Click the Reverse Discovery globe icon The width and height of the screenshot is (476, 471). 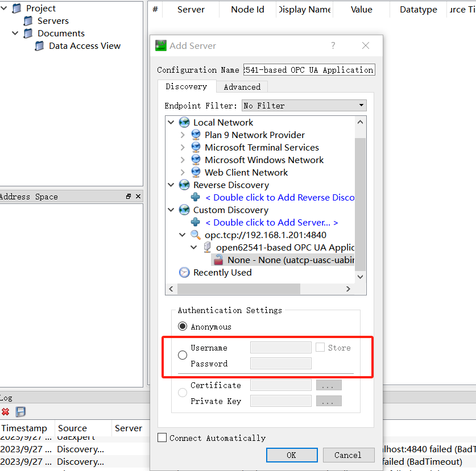pyautogui.click(x=184, y=185)
